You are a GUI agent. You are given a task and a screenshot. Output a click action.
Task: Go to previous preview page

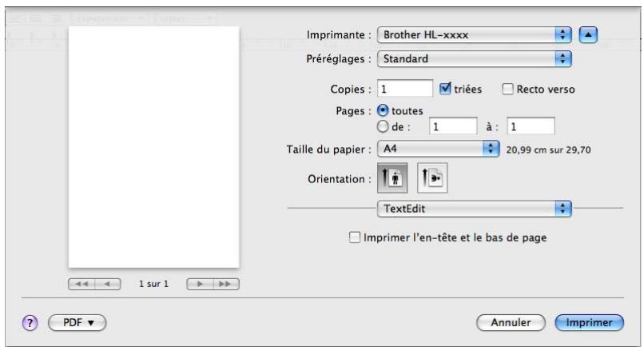(108, 284)
